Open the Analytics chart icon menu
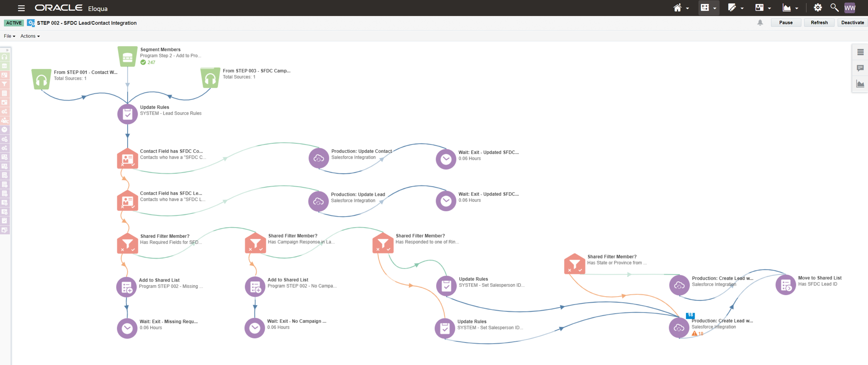 (790, 8)
